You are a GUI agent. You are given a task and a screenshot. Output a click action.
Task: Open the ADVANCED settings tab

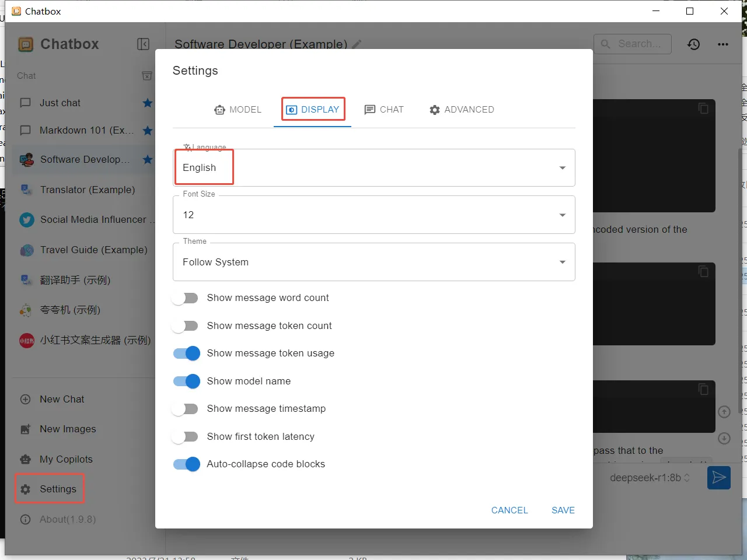pyautogui.click(x=462, y=110)
